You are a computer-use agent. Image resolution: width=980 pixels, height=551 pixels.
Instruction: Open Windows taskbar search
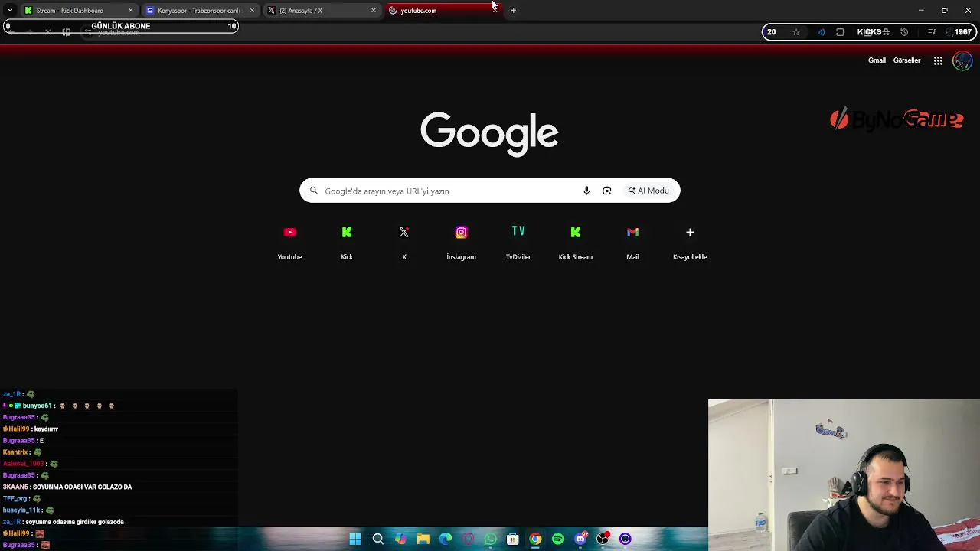pos(378,539)
